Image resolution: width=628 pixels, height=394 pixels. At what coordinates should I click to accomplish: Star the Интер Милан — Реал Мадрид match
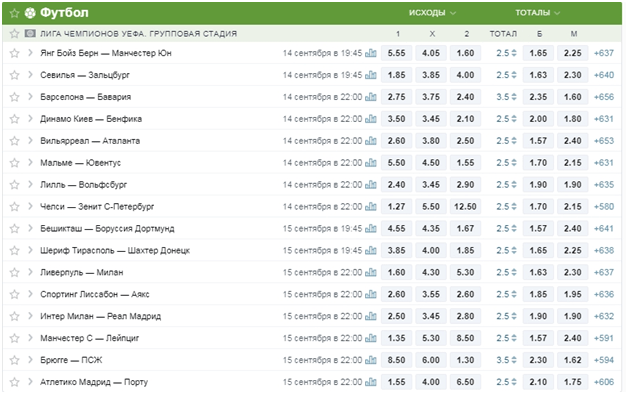coord(14,316)
